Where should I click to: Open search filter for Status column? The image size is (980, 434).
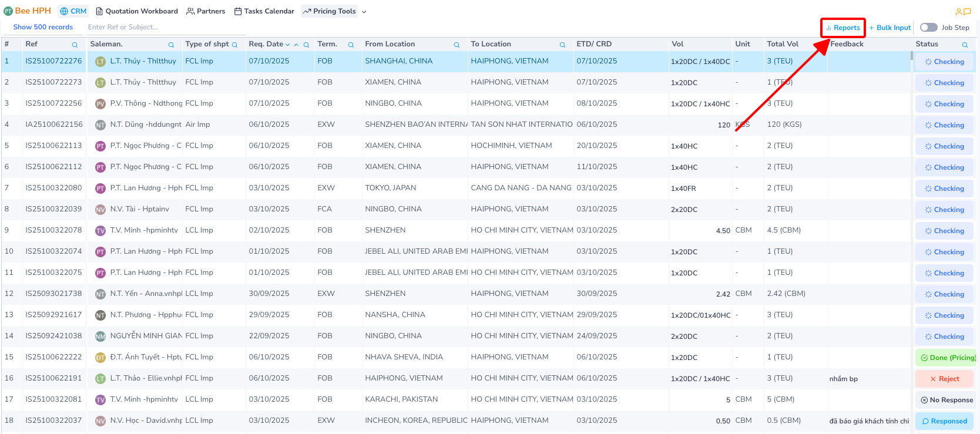point(965,45)
